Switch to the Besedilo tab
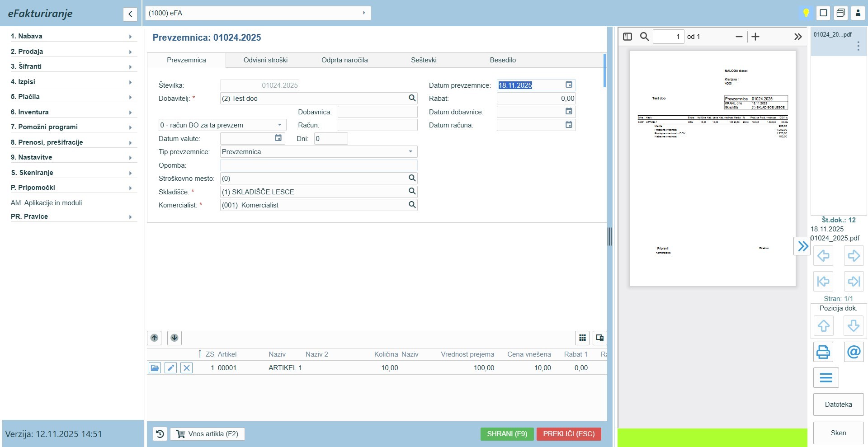Viewport: 868px width, 447px height. coord(503,60)
